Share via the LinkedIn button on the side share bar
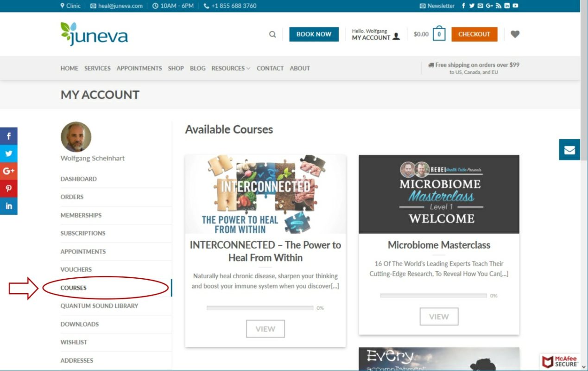 pos(9,206)
